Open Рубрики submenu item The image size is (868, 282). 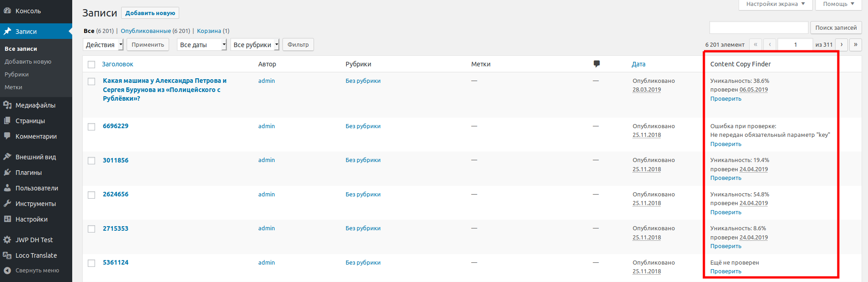pyautogui.click(x=16, y=74)
